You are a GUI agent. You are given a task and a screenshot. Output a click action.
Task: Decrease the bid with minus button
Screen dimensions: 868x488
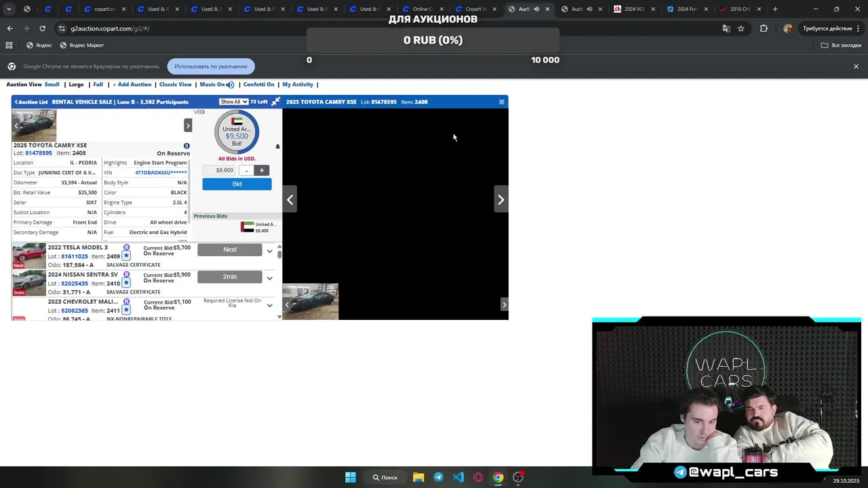click(x=247, y=170)
